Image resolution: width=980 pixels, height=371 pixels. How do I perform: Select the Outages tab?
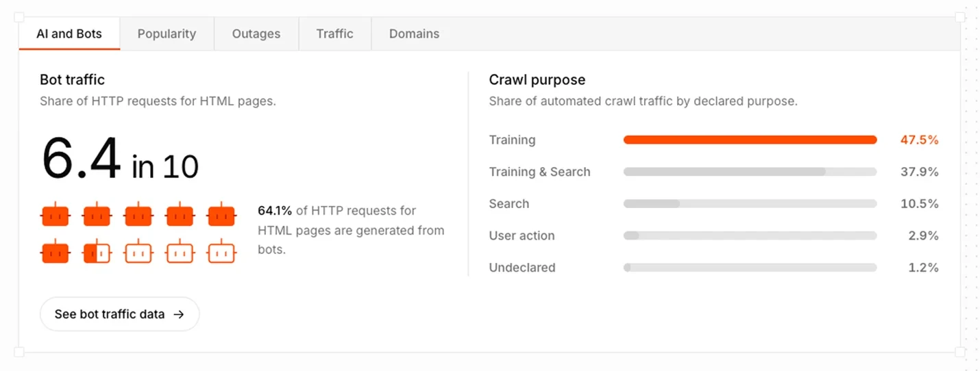coord(256,34)
